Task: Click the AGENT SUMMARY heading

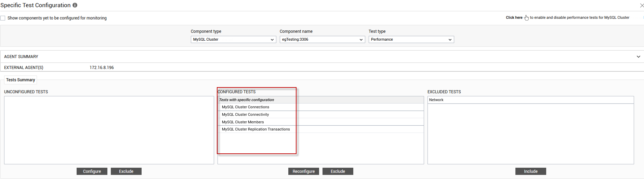Action: tap(21, 57)
